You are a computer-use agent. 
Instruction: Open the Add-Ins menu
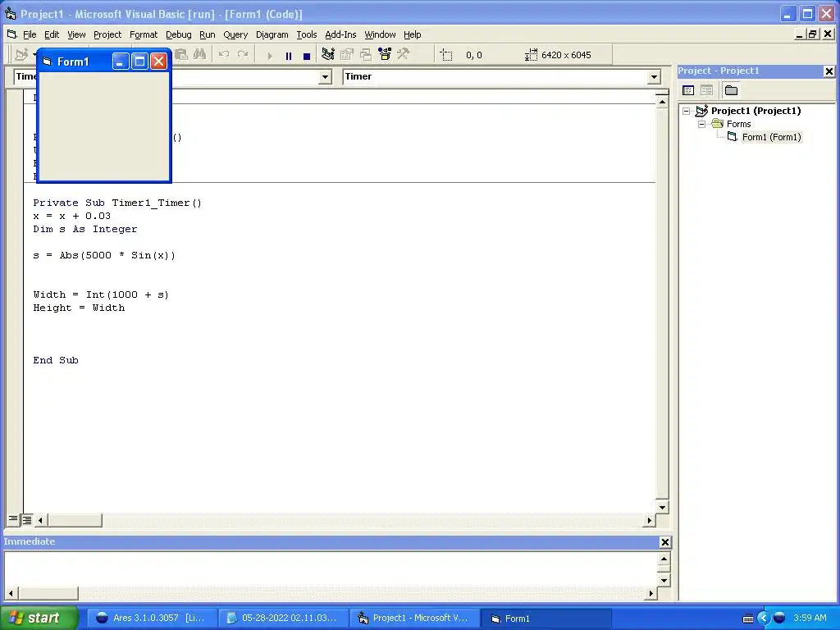pos(340,34)
